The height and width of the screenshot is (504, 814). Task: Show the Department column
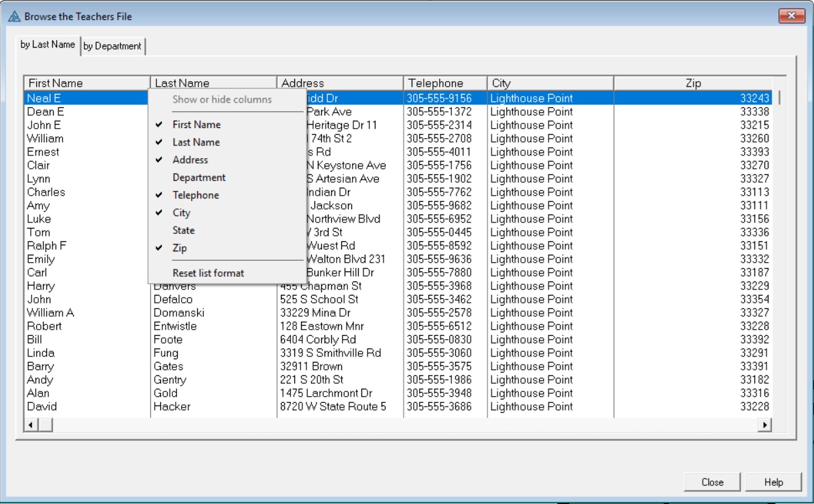pos(198,178)
